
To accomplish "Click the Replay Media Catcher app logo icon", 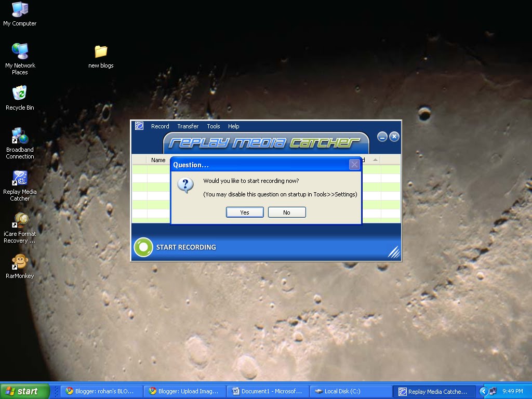I will (x=139, y=126).
